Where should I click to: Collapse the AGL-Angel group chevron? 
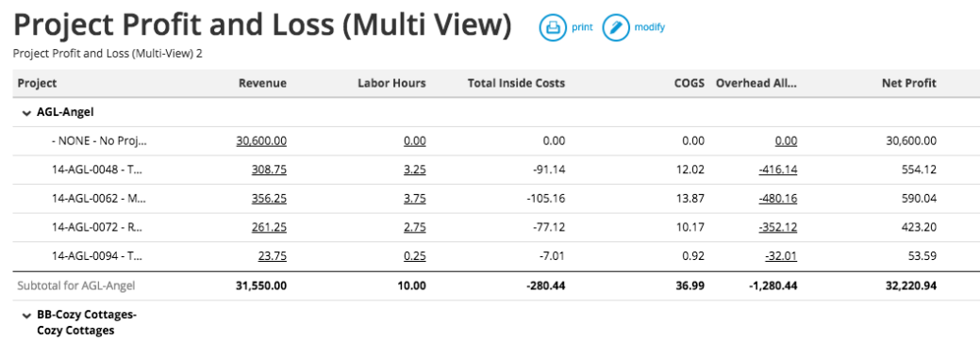[x=26, y=113]
